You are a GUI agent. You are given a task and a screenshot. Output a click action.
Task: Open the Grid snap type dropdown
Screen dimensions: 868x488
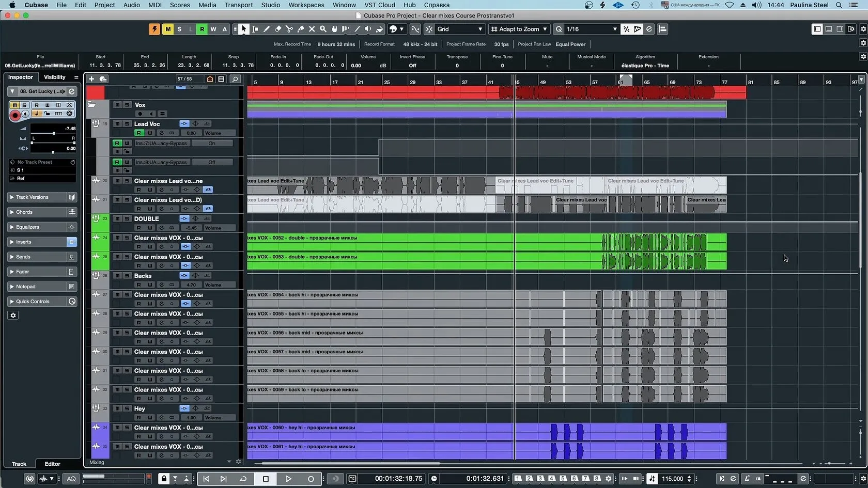(x=459, y=29)
